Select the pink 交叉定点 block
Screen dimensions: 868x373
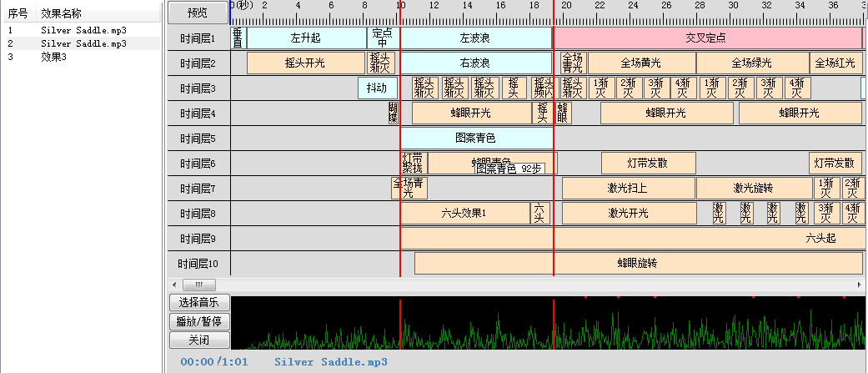pyautogui.click(x=706, y=38)
